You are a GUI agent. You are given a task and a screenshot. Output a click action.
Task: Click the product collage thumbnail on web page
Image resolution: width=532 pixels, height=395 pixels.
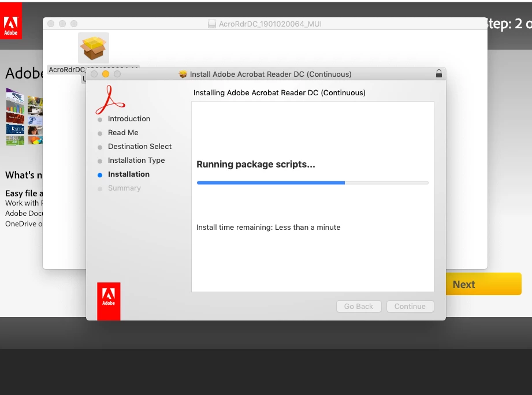pyautogui.click(x=24, y=116)
